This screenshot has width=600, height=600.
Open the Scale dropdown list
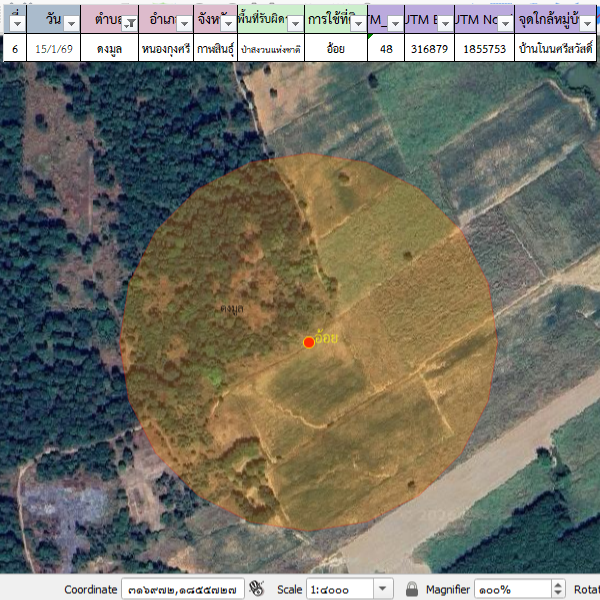click(382, 589)
